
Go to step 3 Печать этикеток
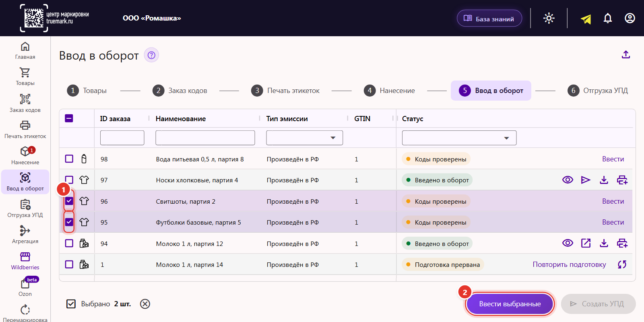pyautogui.click(x=285, y=91)
